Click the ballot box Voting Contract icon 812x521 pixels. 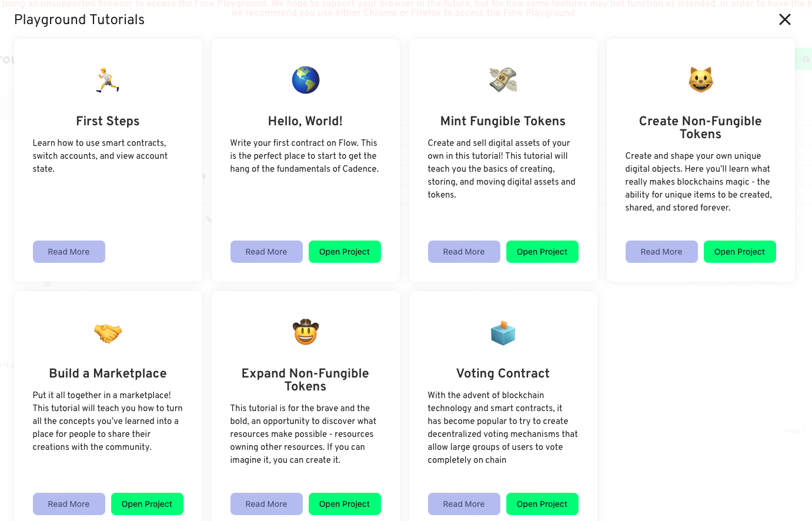pyautogui.click(x=503, y=333)
